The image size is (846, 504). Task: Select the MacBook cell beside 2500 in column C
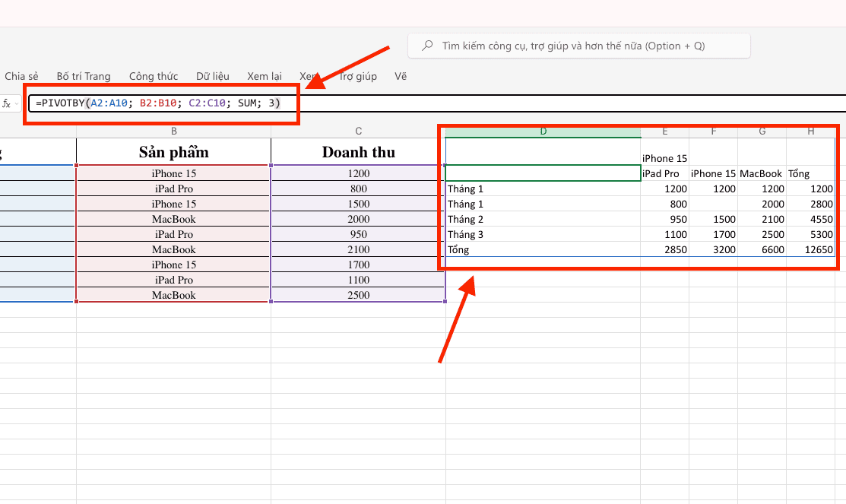(174, 295)
